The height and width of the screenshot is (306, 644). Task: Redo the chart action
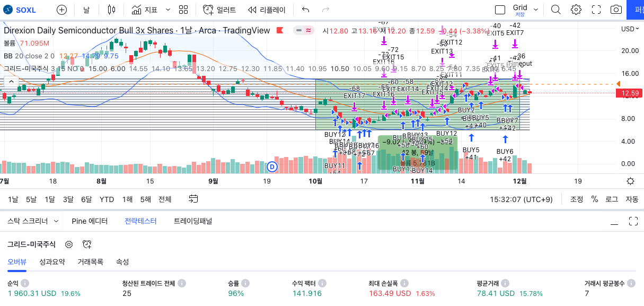pos(325,10)
